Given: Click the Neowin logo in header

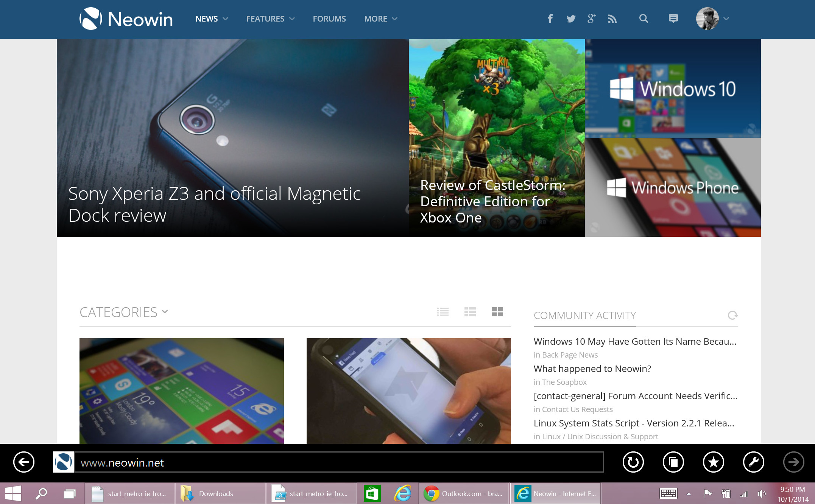Looking at the screenshot, I should click(126, 19).
